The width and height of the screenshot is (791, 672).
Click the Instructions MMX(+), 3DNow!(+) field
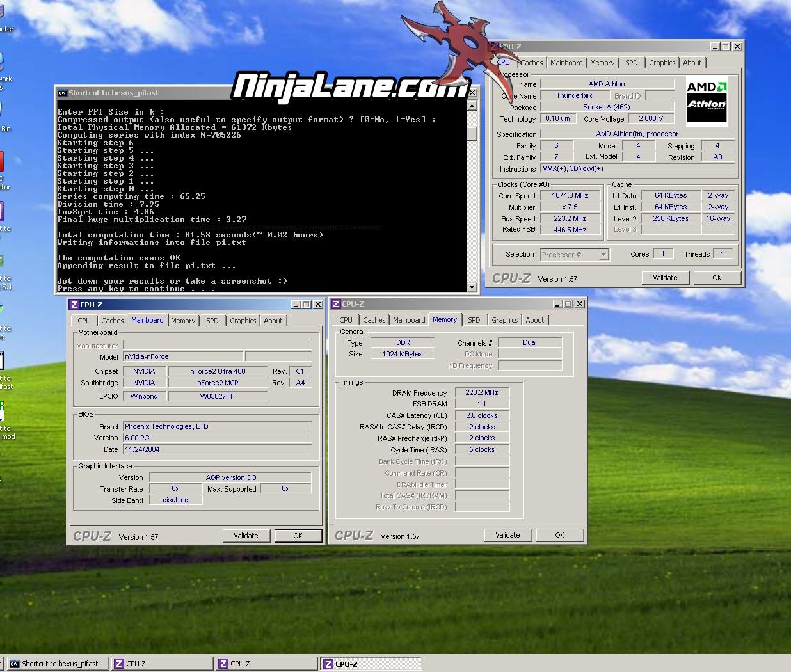[x=637, y=168]
